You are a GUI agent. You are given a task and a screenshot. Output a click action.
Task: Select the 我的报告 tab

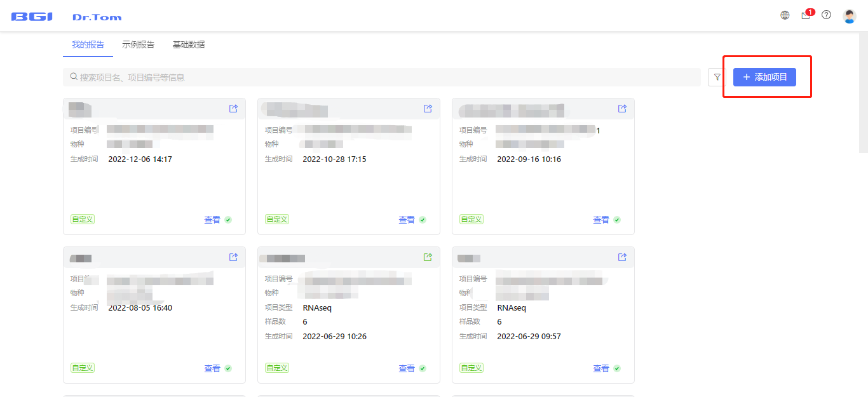[88, 44]
